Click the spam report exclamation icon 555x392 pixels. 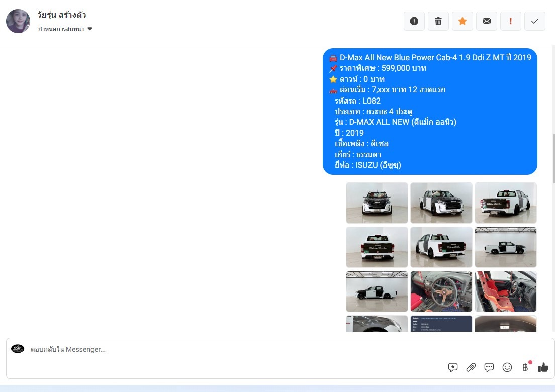coord(414,21)
